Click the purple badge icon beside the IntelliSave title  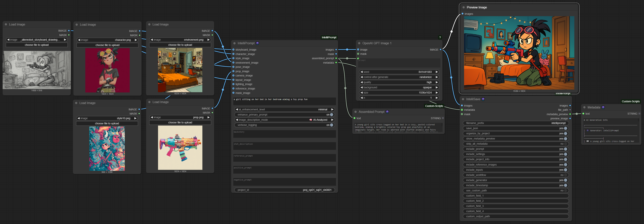(483, 99)
